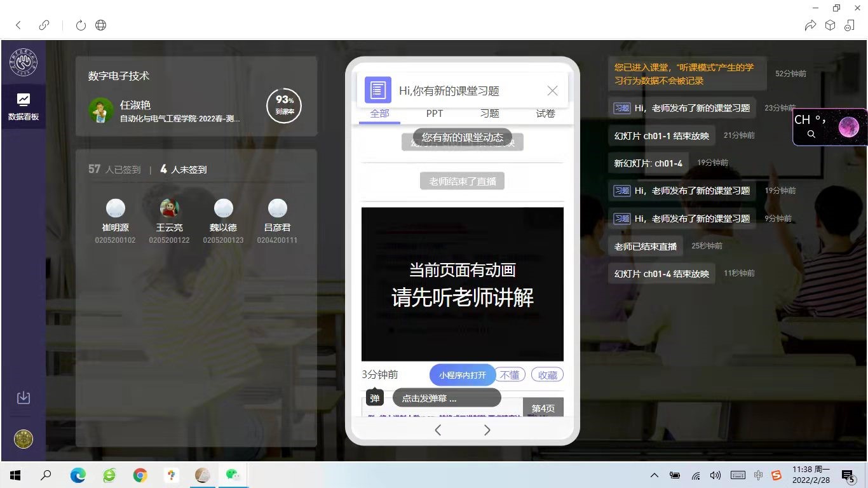Close the new classroom exercise notification
868x488 pixels.
[552, 91]
